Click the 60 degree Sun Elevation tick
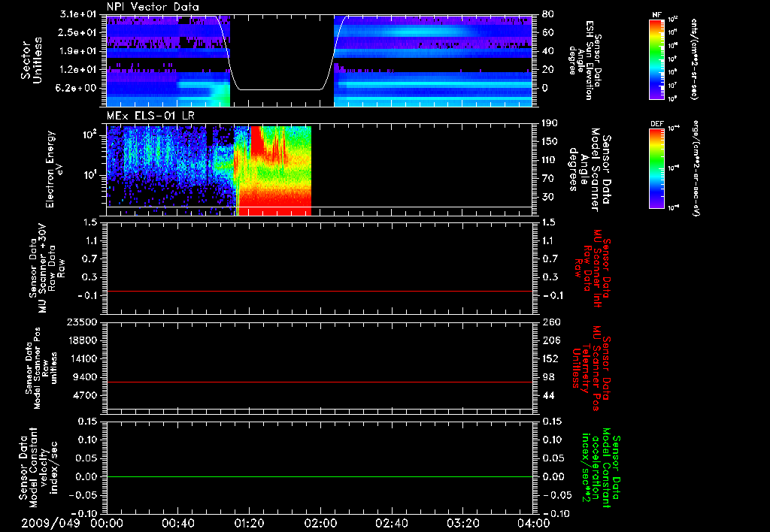The height and width of the screenshot is (532, 770). point(548,32)
